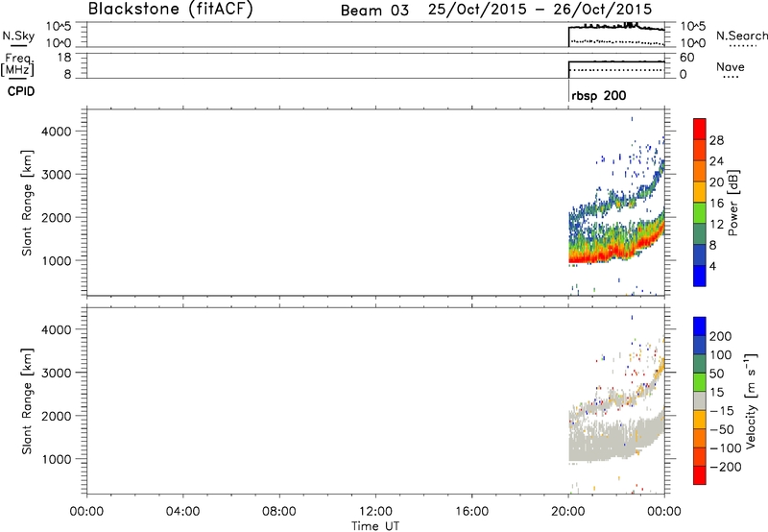Click the rbsp 200 CPID annotation
768x532 pixels.
pyautogui.click(x=598, y=95)
